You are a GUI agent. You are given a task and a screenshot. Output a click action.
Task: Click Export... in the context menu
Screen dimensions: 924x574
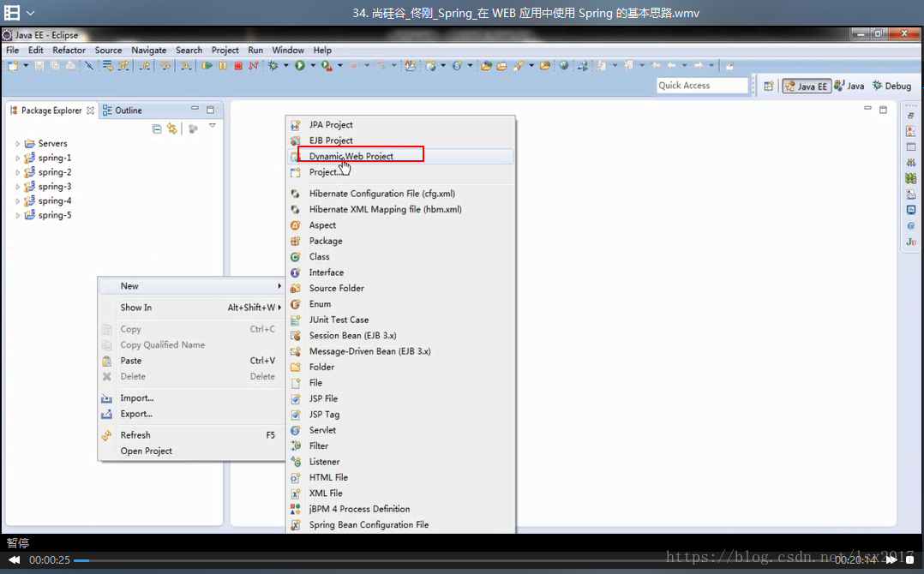tap(191, 414)
